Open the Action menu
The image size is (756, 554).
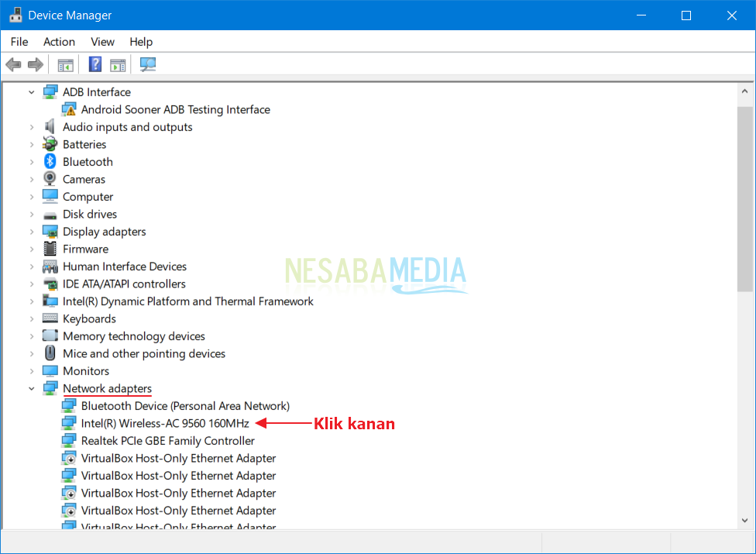(x=59, y=42)
